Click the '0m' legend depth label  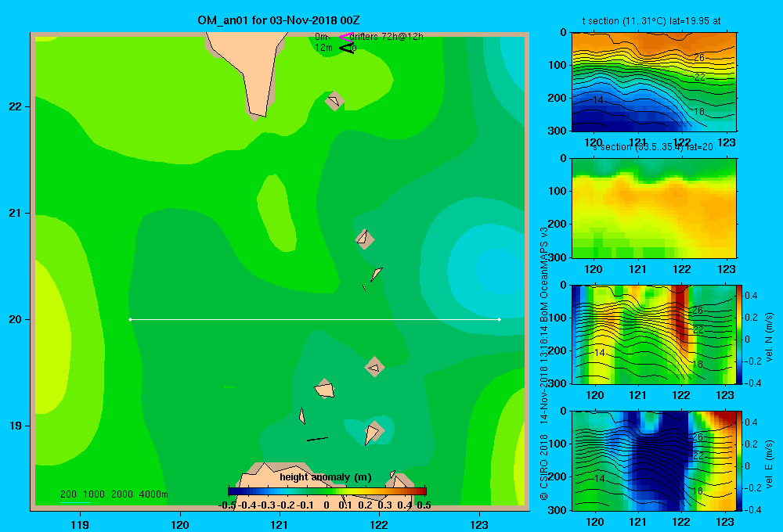[322, 37]
